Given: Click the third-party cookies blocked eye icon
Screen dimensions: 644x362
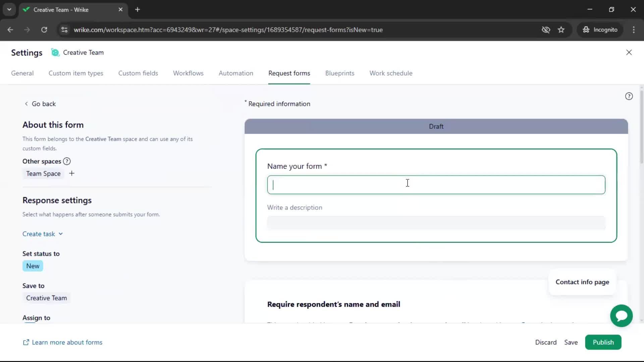Looking at the screenshot, I should (x=546, y=30).
